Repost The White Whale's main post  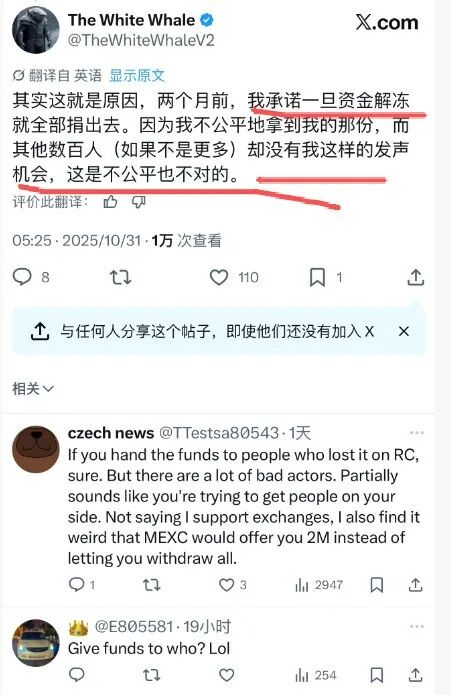click(121, 277)
